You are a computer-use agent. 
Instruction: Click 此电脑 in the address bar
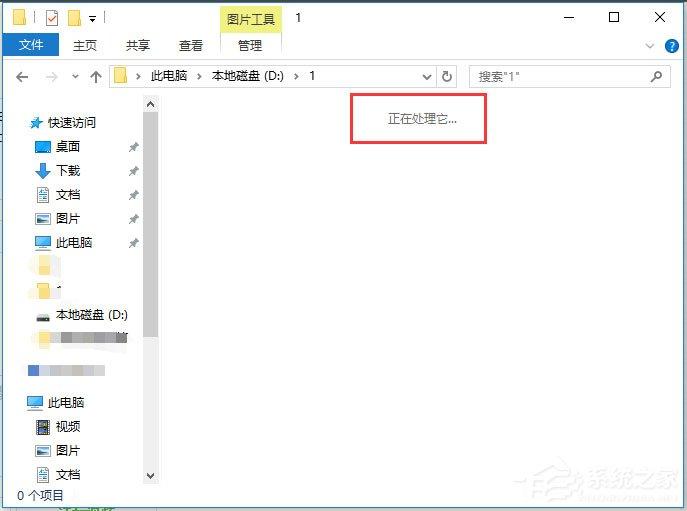[x=169, y=76]
